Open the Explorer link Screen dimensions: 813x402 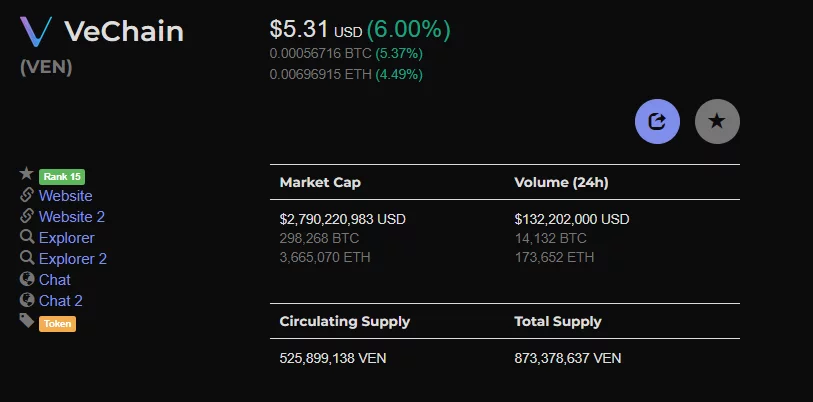click(x=66, y=238)
